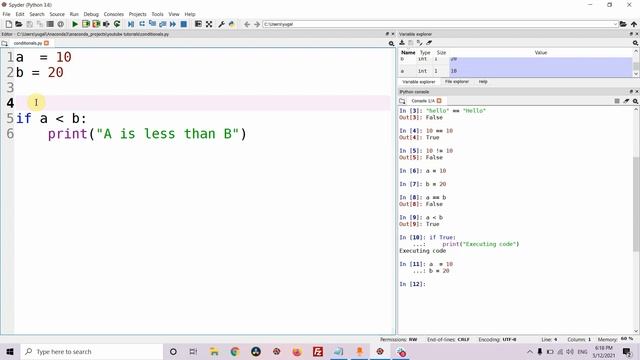Image resolution: width=640 pixels, height=360 pixels.
Task: Open the Search menu
Action: (37, 14)
